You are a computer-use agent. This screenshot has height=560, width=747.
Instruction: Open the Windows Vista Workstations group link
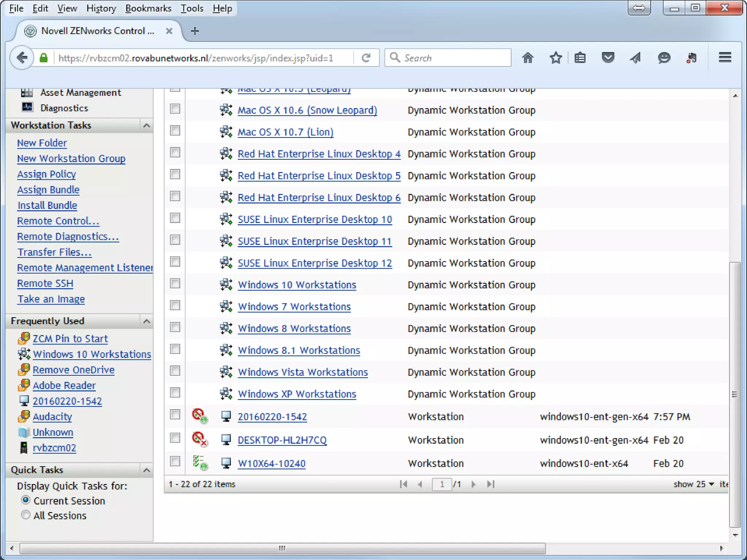pyautogui.click(x=303, y=372)
